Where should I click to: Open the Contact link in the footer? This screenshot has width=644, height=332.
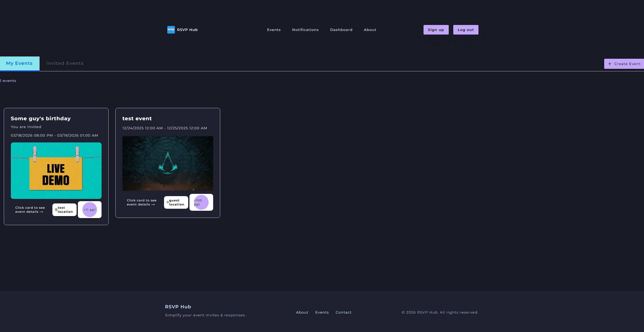pyautogui.click(x=343, y=312)
